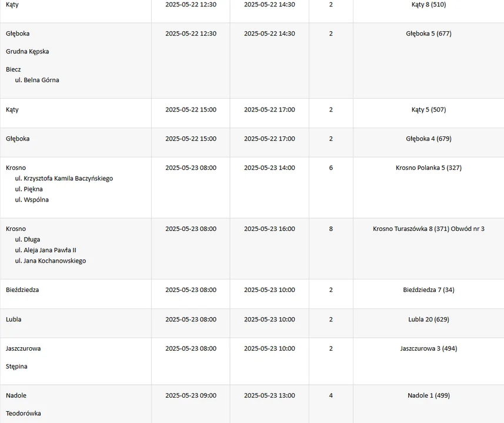Click the ul. Piękna street entry
The width and height of the screenshot is (504, 423).
[x=29, y=189]
